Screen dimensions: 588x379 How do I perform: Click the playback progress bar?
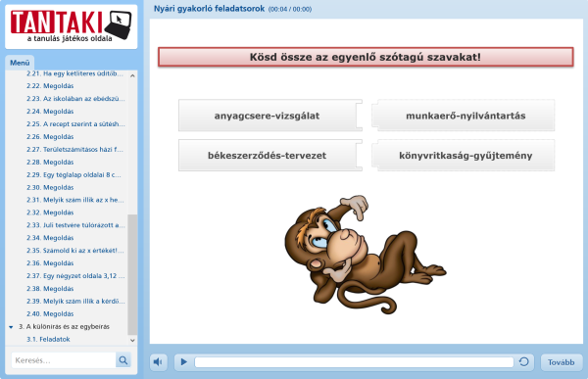354,362
